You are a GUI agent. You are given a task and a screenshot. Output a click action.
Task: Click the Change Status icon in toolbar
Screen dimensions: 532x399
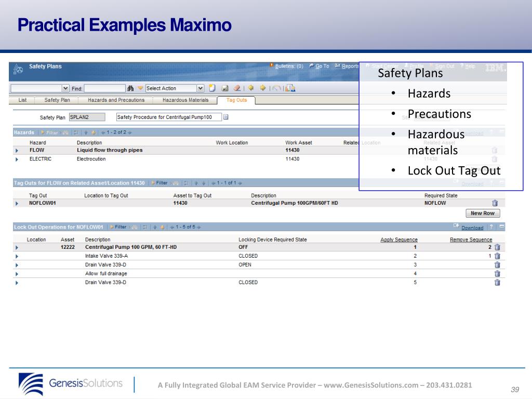tap(276, 88)
